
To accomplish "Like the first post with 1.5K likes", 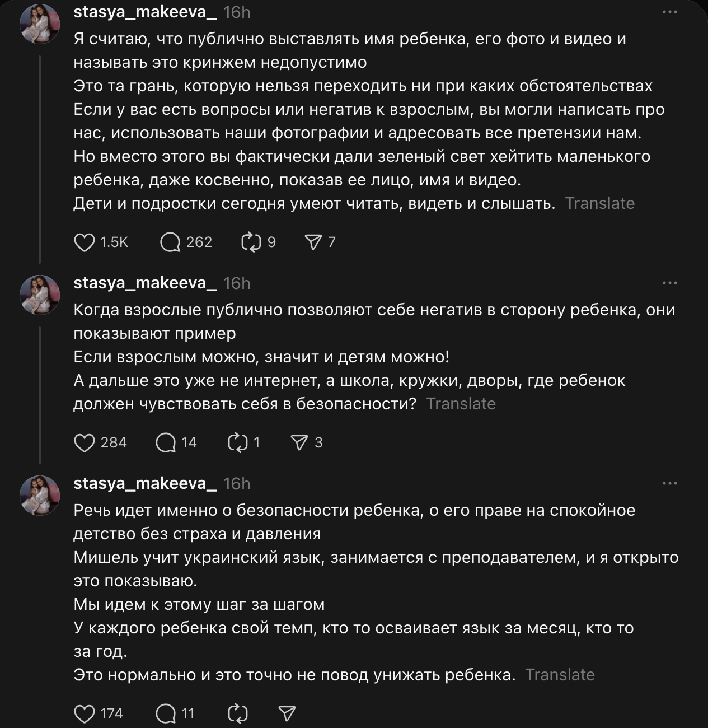I will click(85, 242).
